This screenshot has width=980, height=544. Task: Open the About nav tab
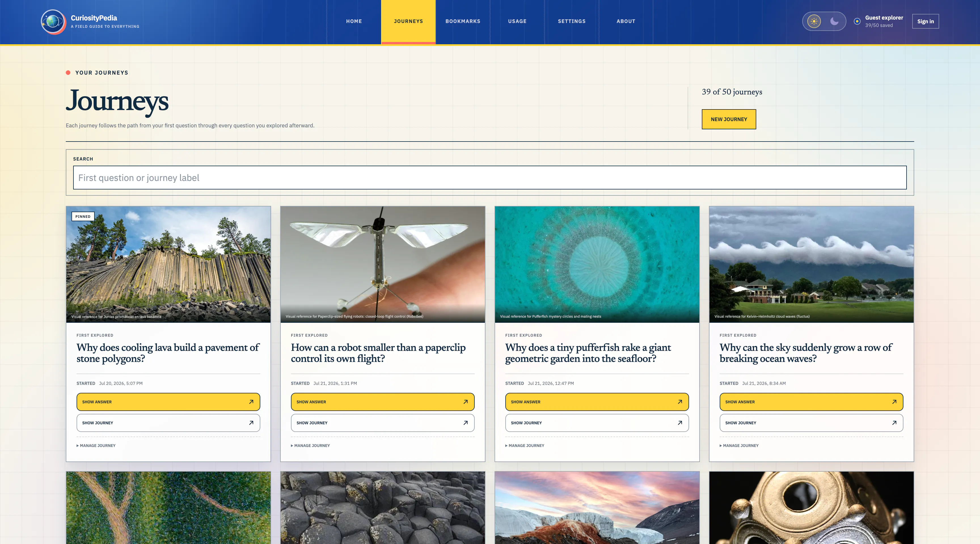click(626, 21)
